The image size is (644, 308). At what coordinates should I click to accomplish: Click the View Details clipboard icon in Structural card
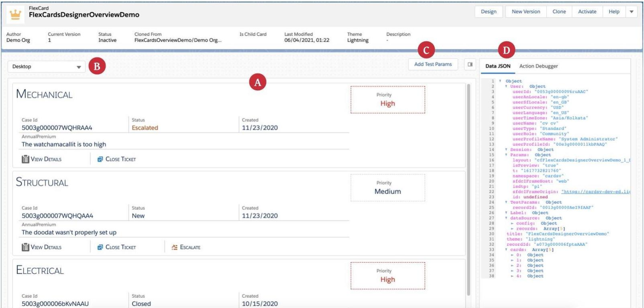pos(25,247)
